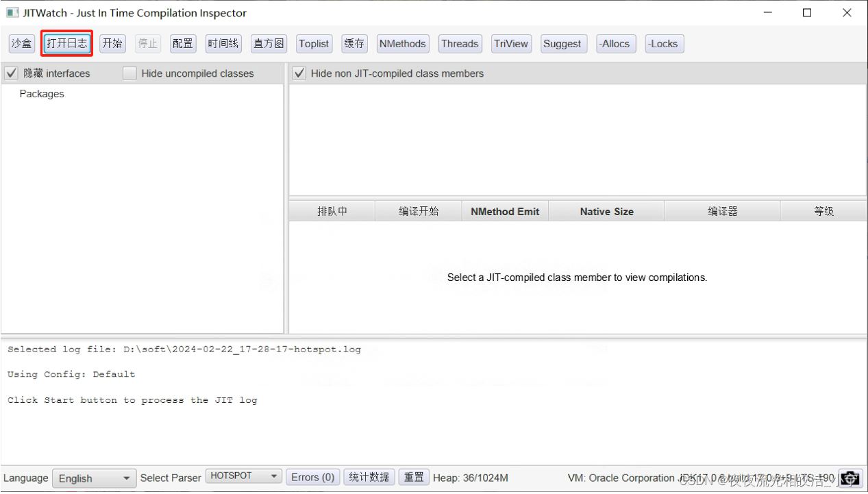
Task: Click the JITWatch title bar app icon
Action: click(12, 13)
